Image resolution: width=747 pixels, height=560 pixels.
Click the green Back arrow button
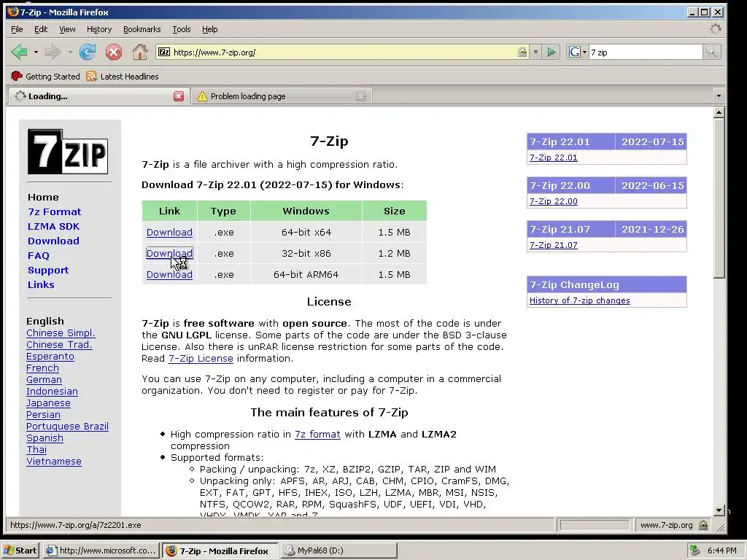(20, 52)
